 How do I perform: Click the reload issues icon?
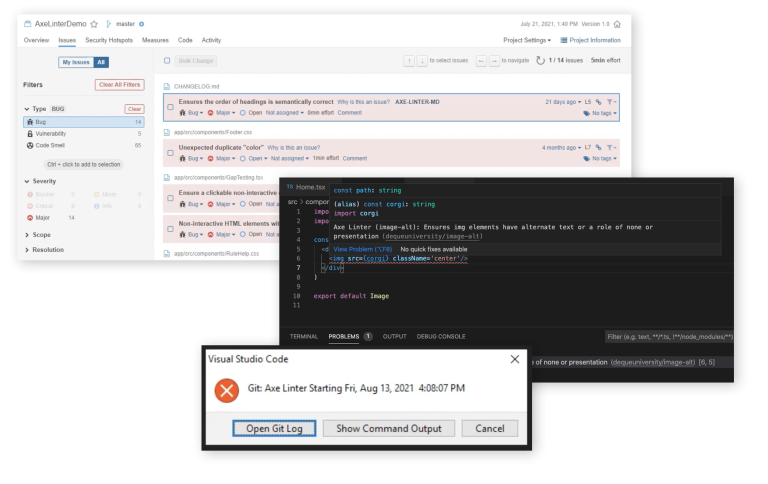point(541,61)
